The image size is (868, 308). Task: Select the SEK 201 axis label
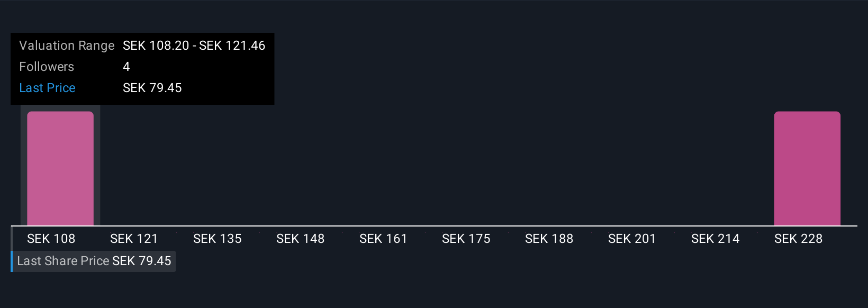pyautogui.click(x=632, y=239)
